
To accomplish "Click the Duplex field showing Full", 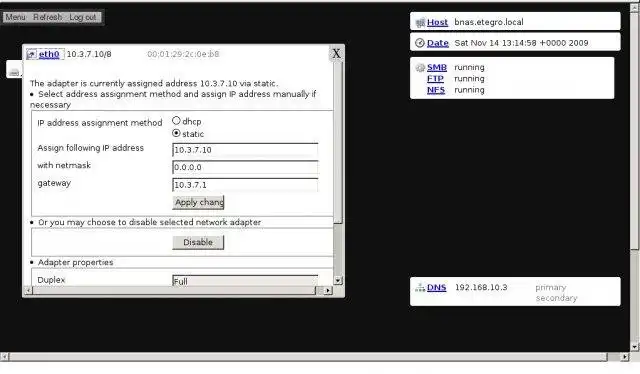I will [245, 280].
